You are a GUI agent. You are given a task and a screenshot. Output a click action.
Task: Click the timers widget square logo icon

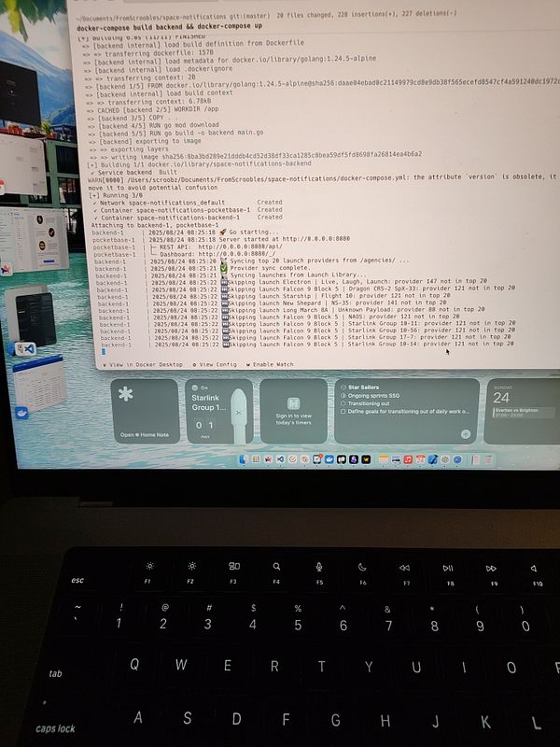pyautogui.click(x=293, y=403)
